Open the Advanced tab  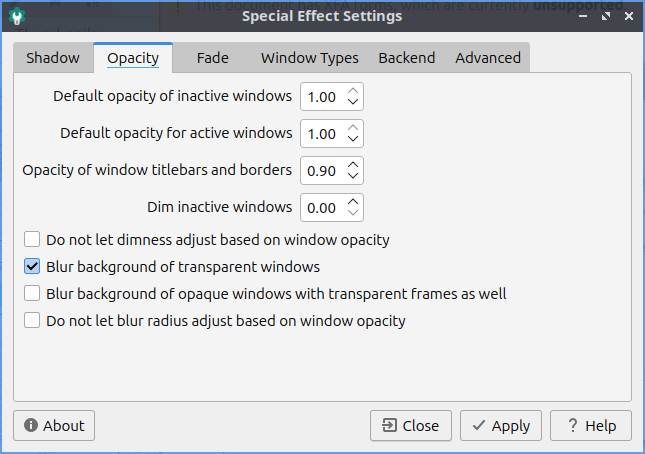point(488,58)
